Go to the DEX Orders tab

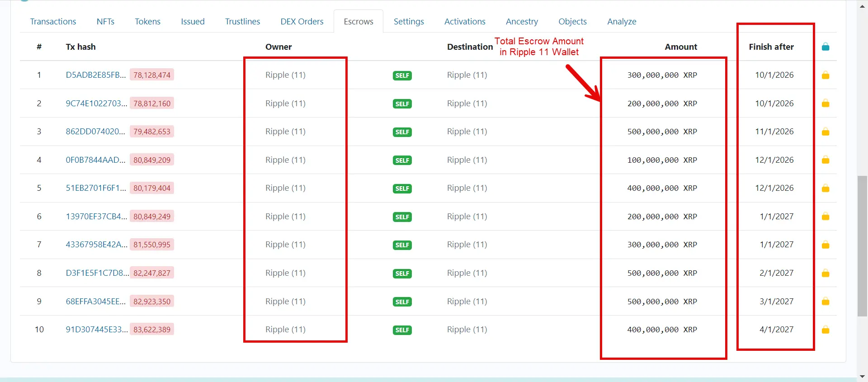tap(302, 21)
